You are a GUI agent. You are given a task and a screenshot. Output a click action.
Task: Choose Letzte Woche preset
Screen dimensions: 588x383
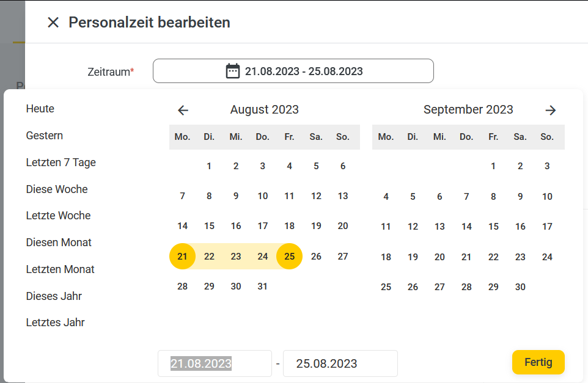click(58, 216)
